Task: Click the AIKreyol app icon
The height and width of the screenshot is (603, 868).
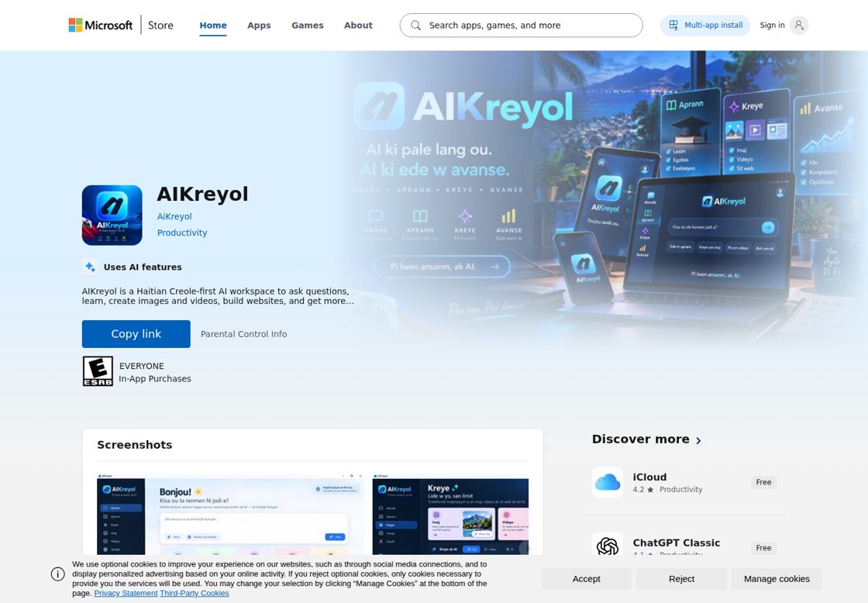Action: (112, 215)
